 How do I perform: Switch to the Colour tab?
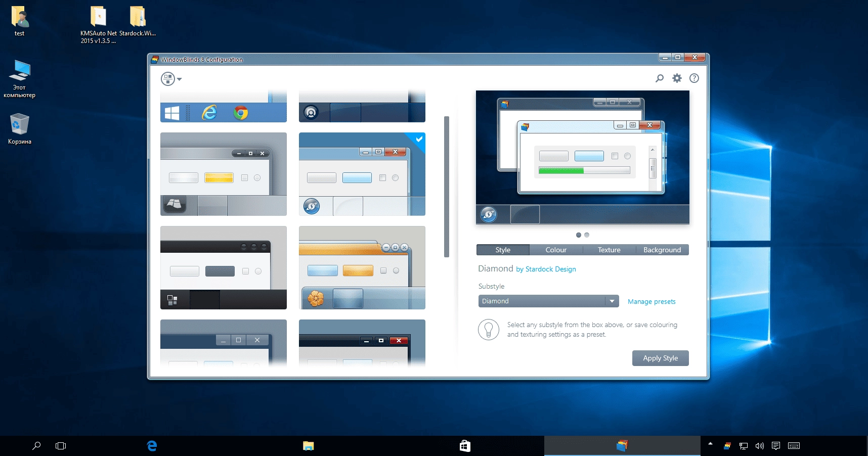[x=556, y=250]
